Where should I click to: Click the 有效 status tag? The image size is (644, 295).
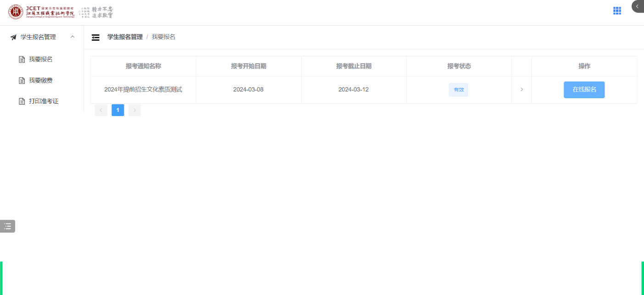click(459, 90)
